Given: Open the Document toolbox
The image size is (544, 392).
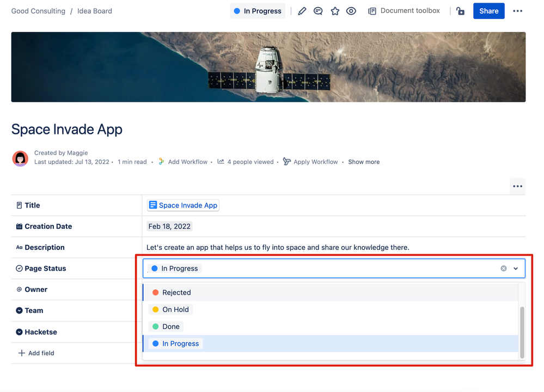Looking at the screenshot, I should coord(404,11).
